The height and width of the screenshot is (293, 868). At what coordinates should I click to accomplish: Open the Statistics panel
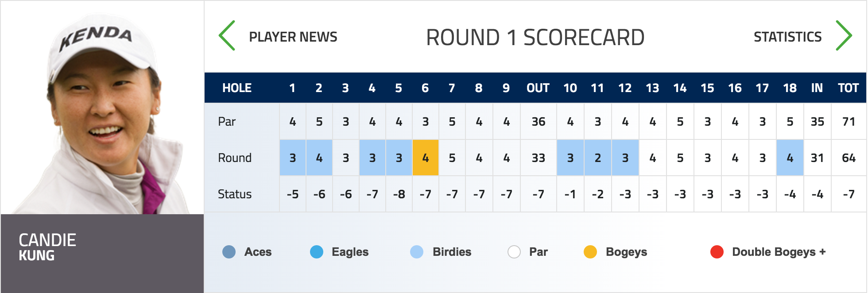(787, 37)
